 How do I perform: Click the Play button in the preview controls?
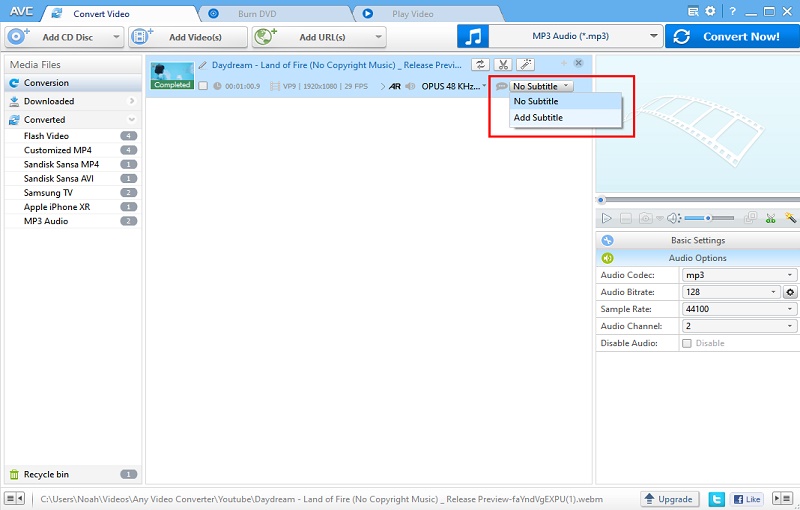[607, 218]
